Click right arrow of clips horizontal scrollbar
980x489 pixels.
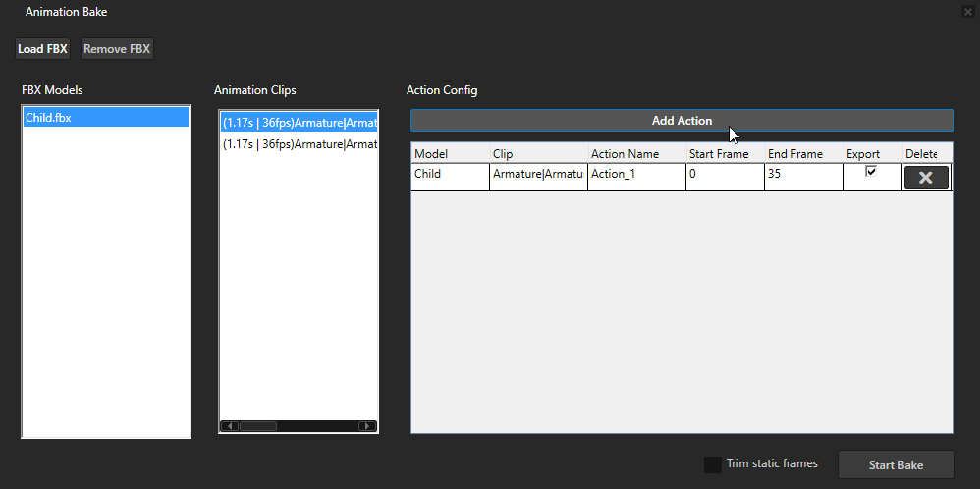(367, 426)
